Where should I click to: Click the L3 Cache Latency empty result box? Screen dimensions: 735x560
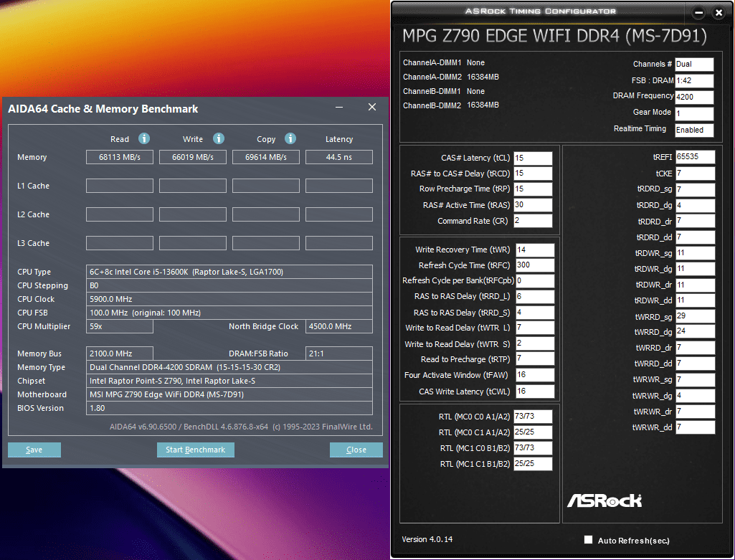coord(339,243)
